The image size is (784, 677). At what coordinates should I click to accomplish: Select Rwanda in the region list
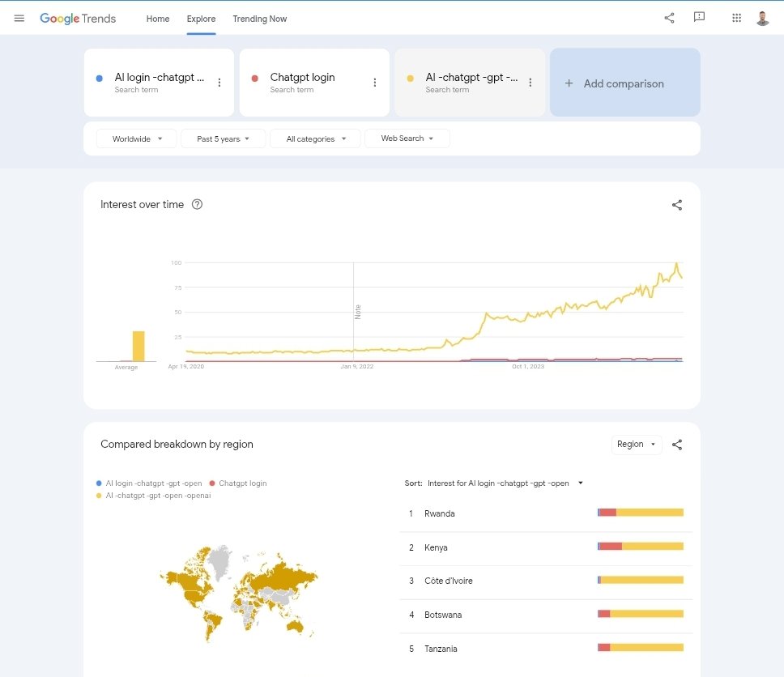click(x=439, y=513)
